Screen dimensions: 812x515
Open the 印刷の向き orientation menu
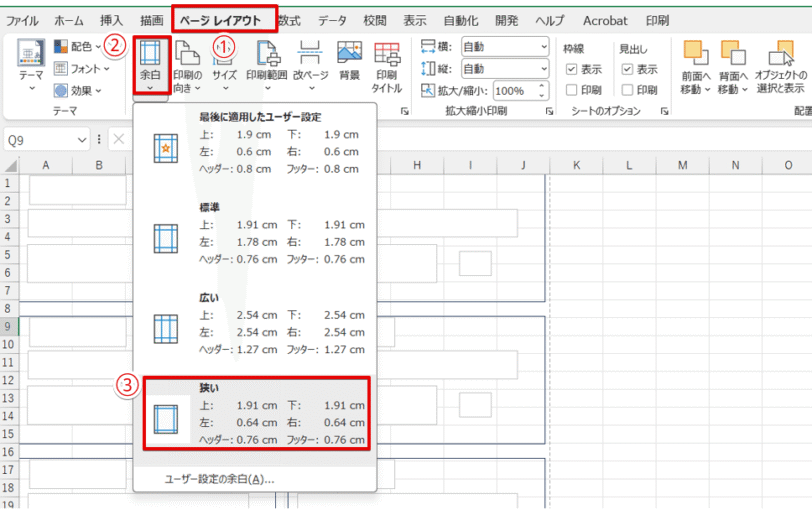(x=187, y=66)
